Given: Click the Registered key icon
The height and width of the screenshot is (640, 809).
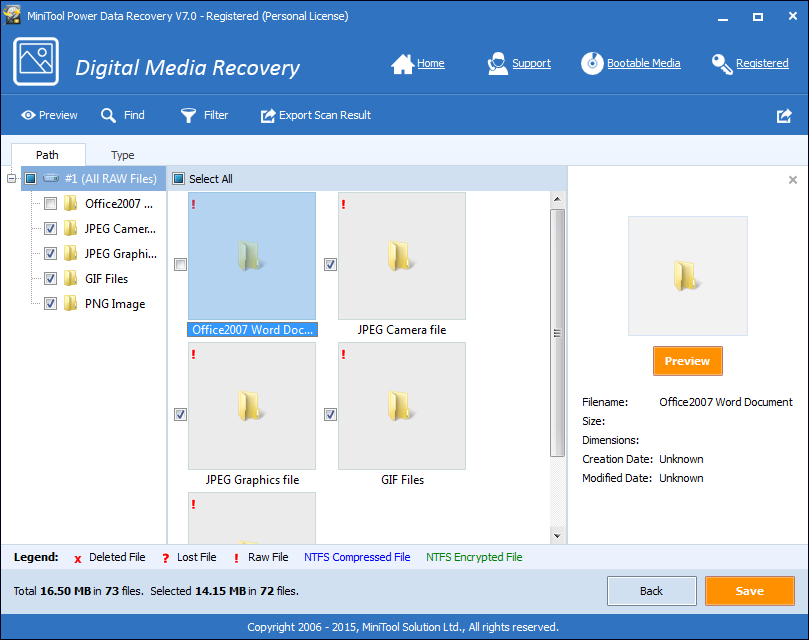Looking at the screenshot, I should pyautogui.click(x=722, y=64).
